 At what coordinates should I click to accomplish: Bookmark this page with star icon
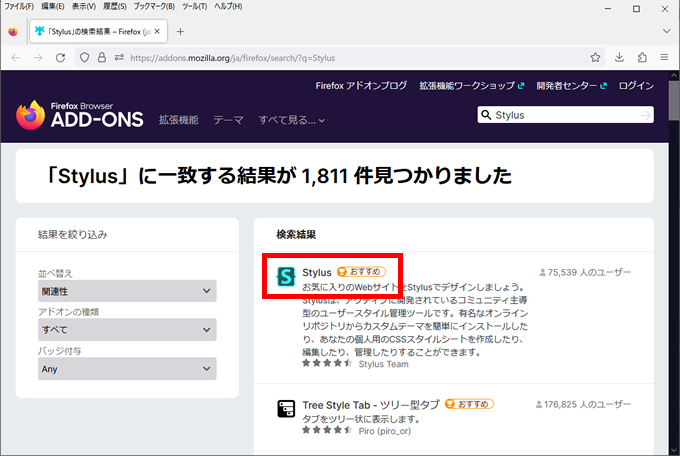[x=595, y=57]
